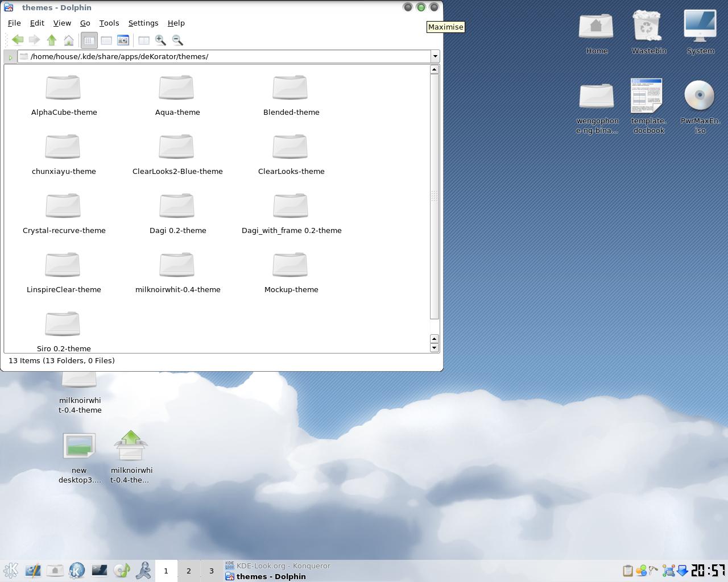Select the ClearLooks2-Blue-theme folder

[x=177, y=154]
